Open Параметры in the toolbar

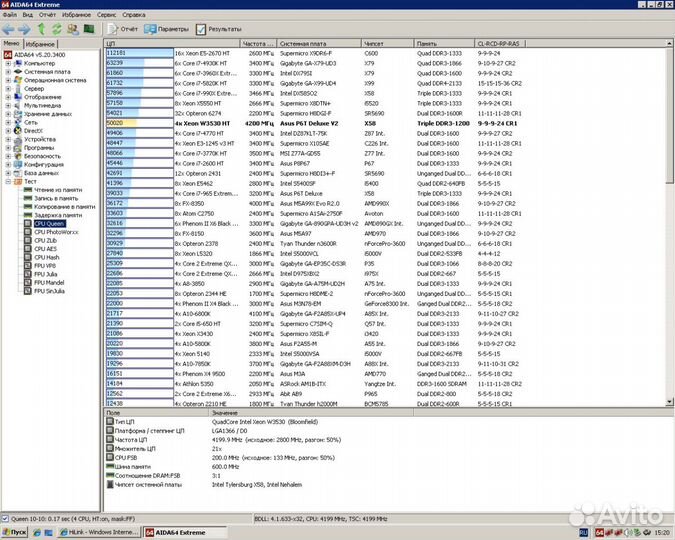pyautogui.click(x=166, y=29)
